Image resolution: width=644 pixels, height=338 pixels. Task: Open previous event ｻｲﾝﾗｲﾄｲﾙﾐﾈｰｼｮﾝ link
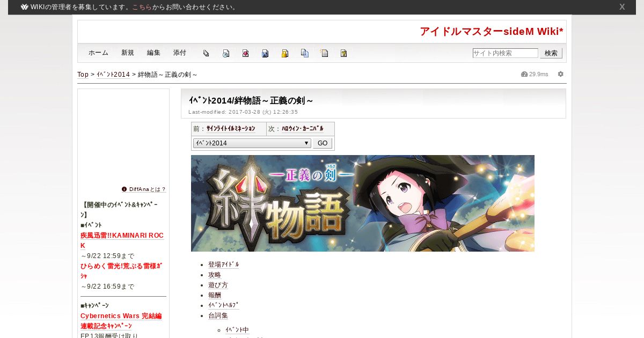[x=231, y=129]
